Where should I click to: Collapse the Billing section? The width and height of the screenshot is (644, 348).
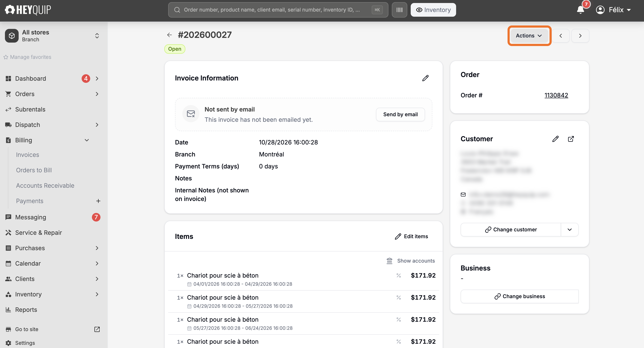click(87, 140)
